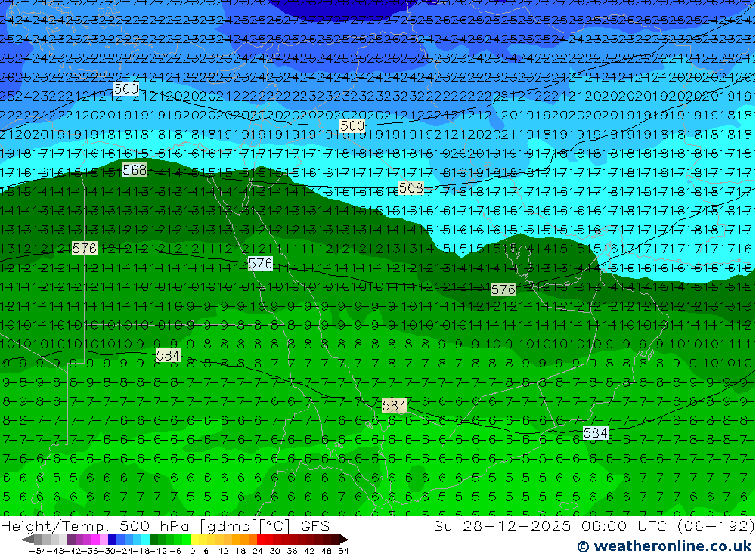The image size is (756, 554).
Task: Click the '42' positive legend value
Action: click(309, 551)
